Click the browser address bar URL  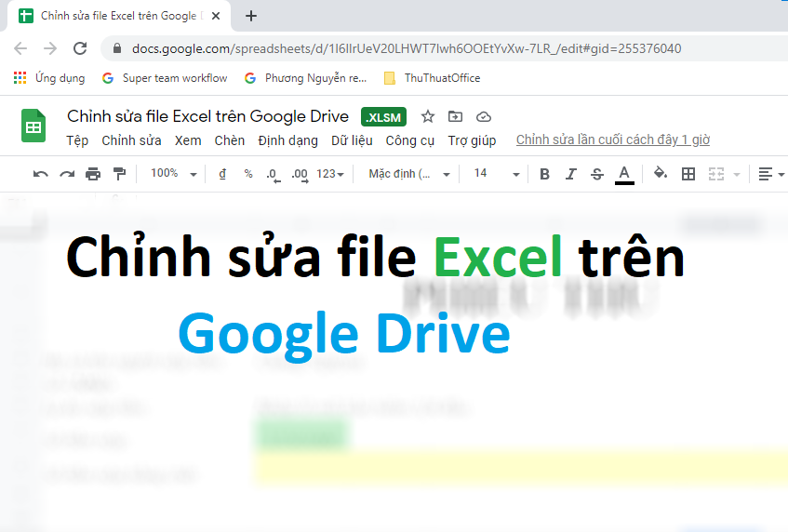tap(400, 48)
